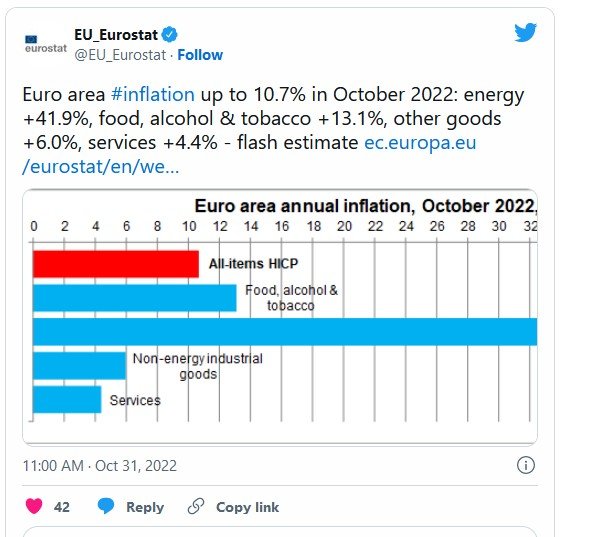The height and width of the screenshot is (537, 604).
Task: Open the tweet info icon
Action: click(x=526, y=465)
